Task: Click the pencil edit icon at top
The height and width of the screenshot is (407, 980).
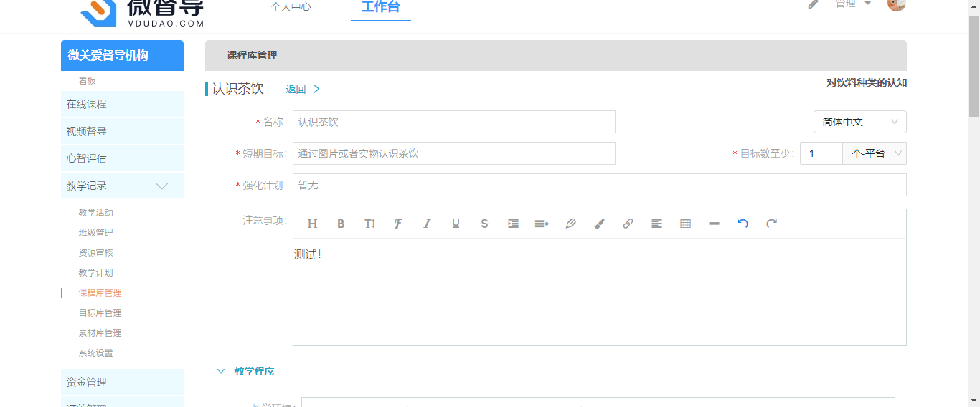Action: (813, 4)
